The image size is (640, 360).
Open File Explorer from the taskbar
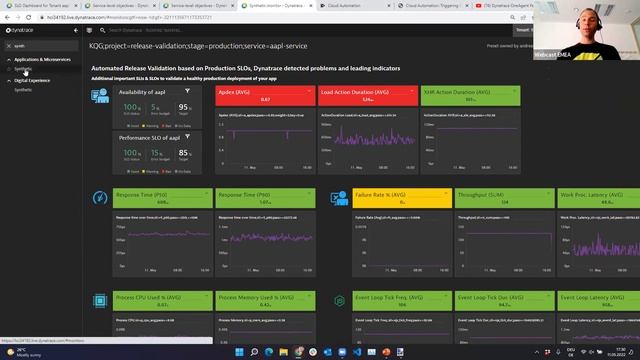click(284, 352)
